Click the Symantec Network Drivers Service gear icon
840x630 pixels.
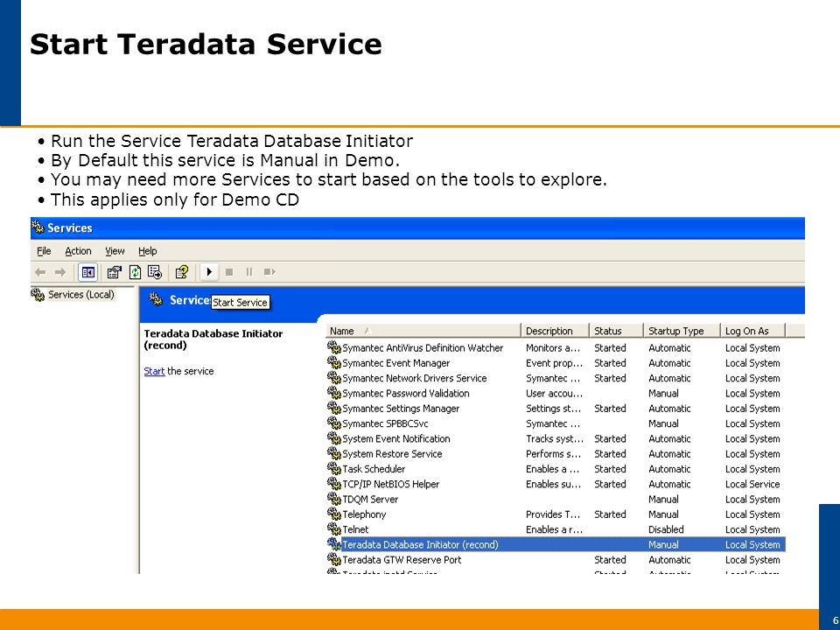333,378
